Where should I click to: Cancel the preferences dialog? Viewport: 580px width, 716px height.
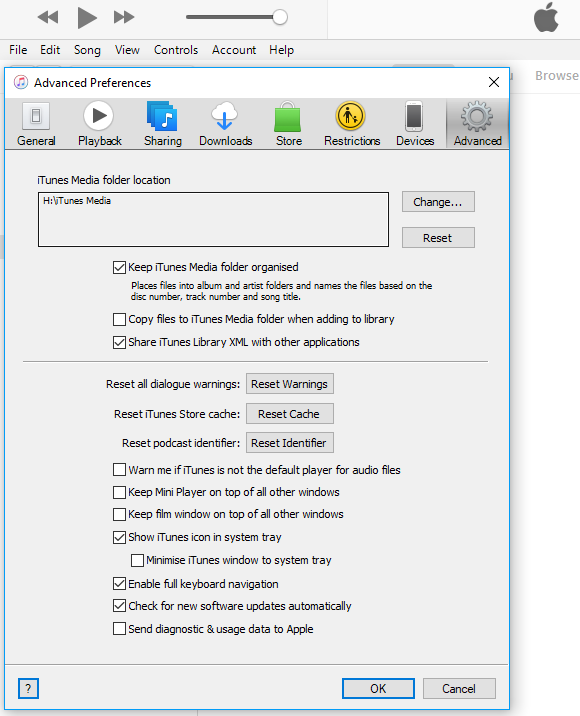(459, 688)
